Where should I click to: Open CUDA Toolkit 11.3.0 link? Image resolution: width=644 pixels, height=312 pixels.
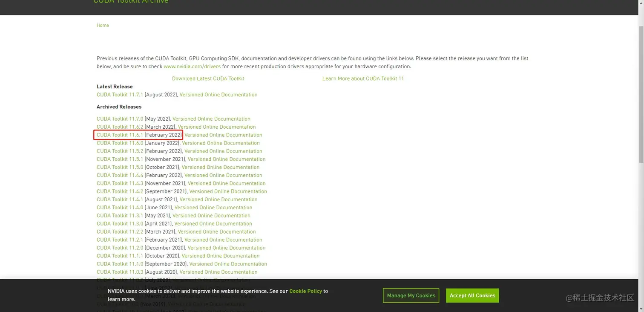tap(120, 224)
